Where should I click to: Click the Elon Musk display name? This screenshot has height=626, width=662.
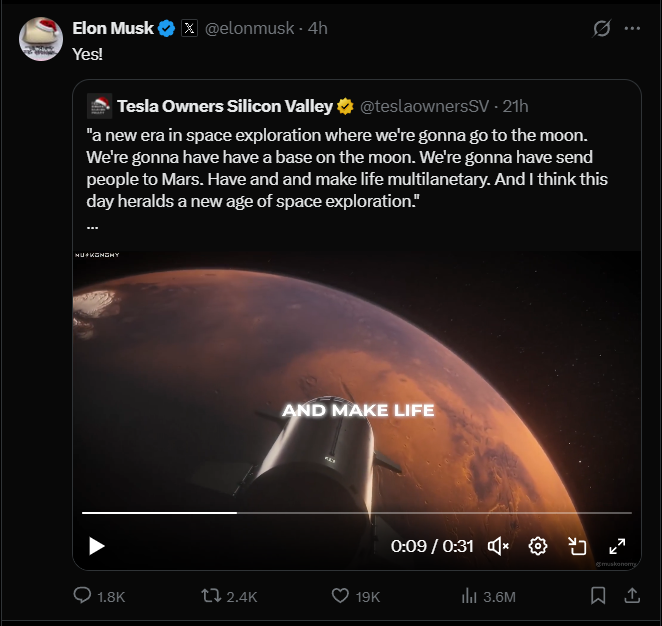click(113, 28)
